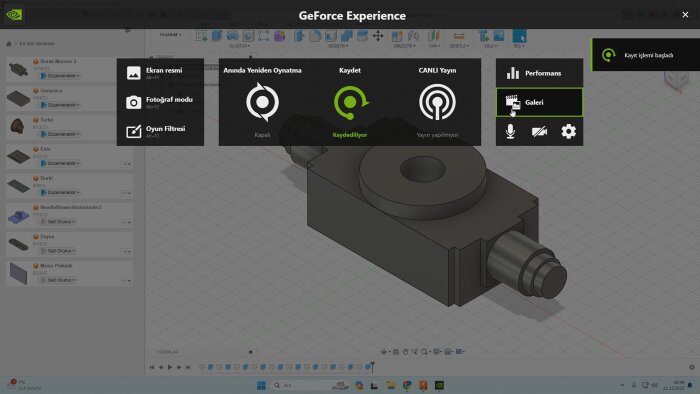Close the GeForce Experience overlay
The width and height of the screenshot is (700, 394).
coord(685,15)
